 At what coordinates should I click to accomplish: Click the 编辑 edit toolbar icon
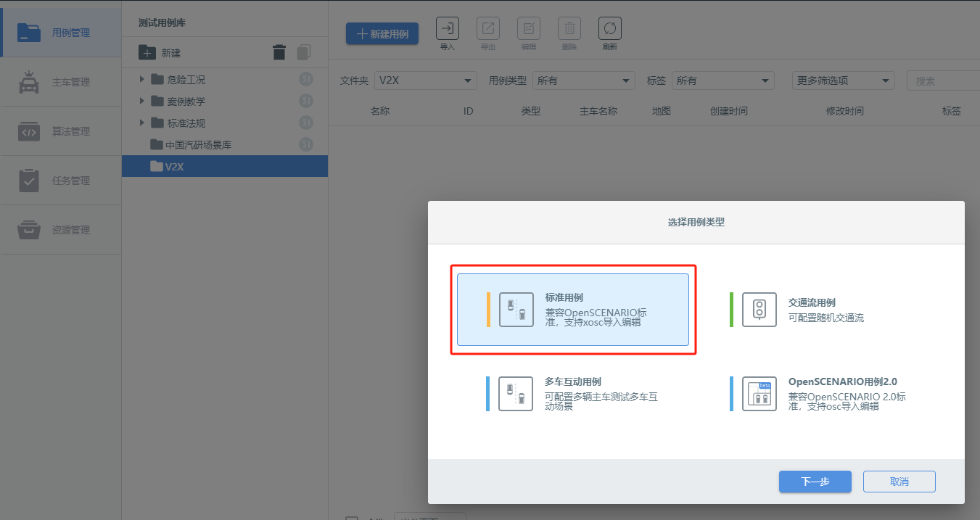(529, 29)
